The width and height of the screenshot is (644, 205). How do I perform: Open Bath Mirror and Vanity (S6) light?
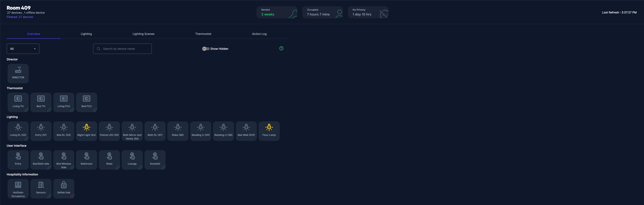click(x=132, y=131)
